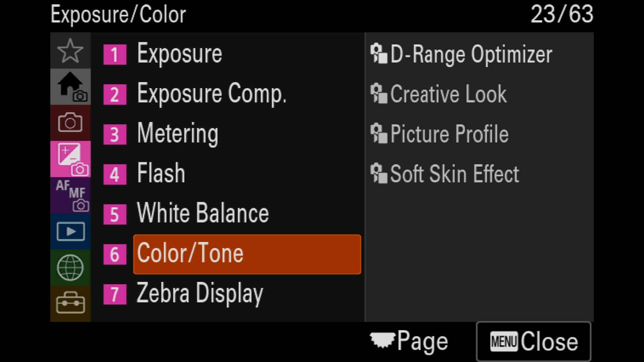The image size is (644, 362).
Task: Open the Shooting camera tab
Action: 70,123
